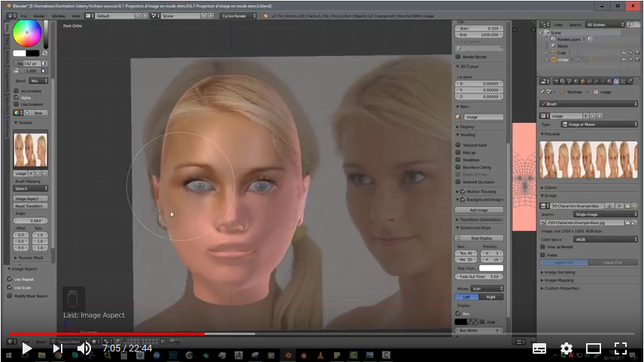Open the Help menu
The image size is (644, 362).
coord(76,16)
